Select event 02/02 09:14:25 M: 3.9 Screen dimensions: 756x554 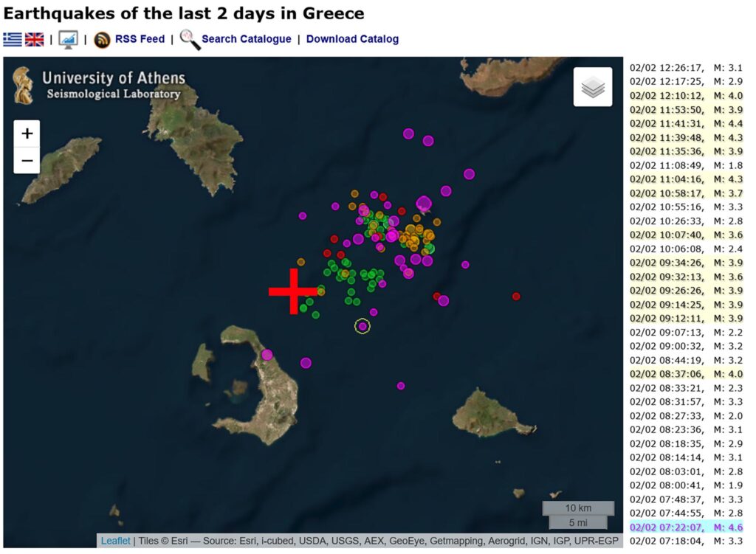pos(686,305)
